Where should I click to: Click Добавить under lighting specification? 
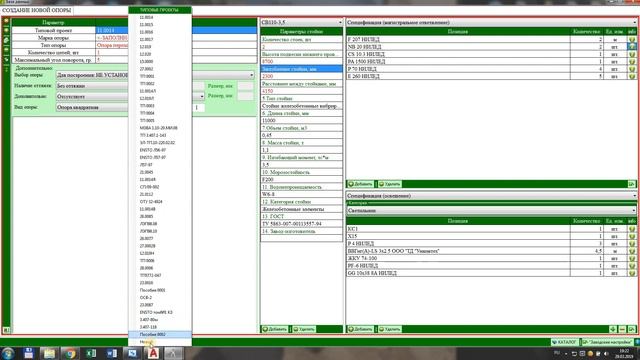360,329
